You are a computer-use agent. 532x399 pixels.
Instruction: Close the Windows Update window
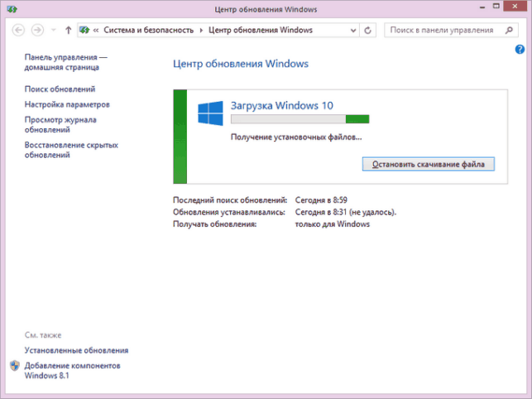(515, 6)
